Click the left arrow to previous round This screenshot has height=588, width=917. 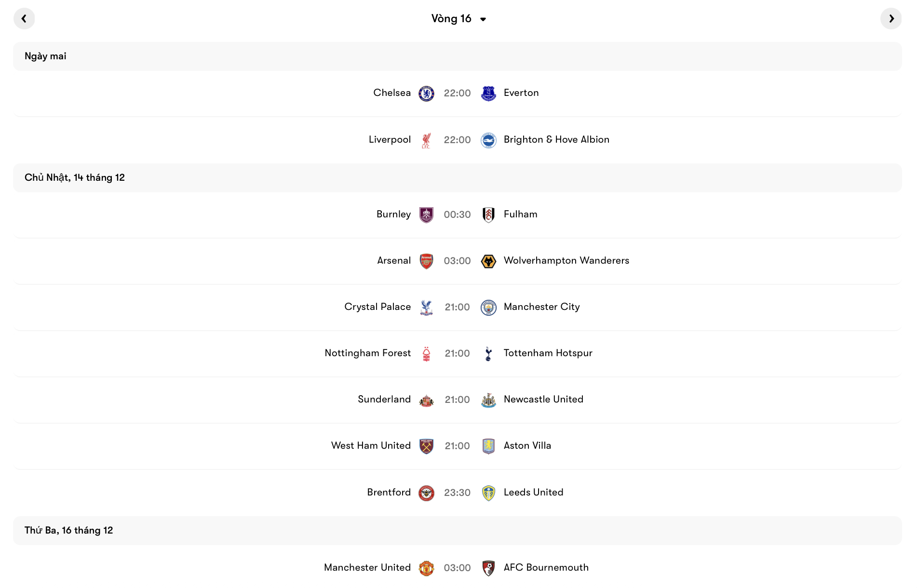tap(24, 18)
